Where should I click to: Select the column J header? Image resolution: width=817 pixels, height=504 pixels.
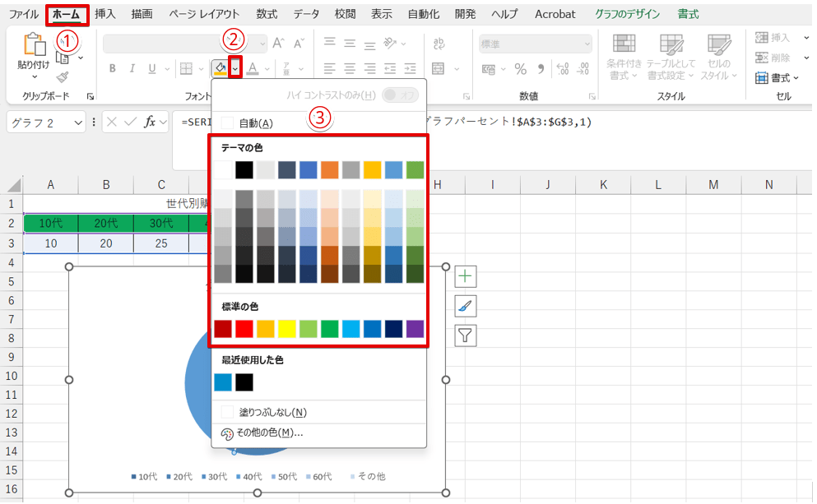point(547,185)
